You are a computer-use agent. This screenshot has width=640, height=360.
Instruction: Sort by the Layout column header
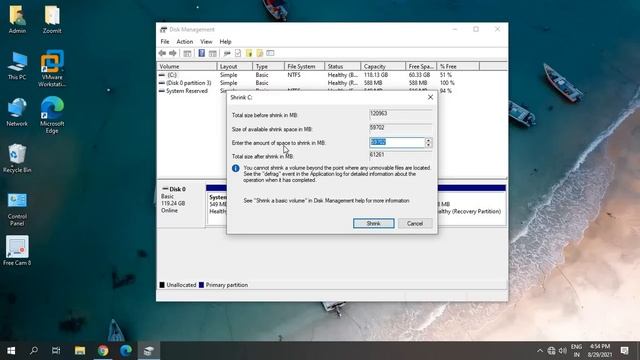coord(235,66)
